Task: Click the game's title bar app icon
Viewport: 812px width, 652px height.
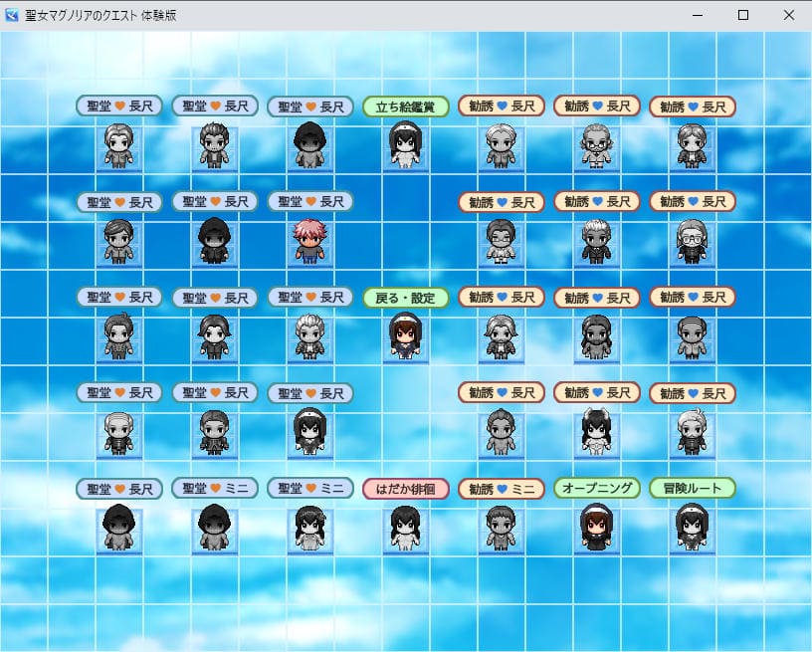Action: (13, 15)
